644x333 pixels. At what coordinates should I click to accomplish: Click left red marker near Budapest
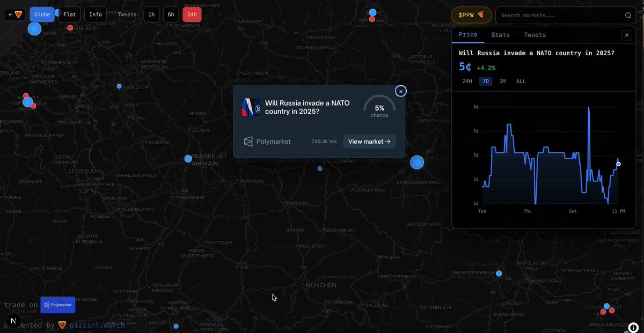click(x=603, y=312)
